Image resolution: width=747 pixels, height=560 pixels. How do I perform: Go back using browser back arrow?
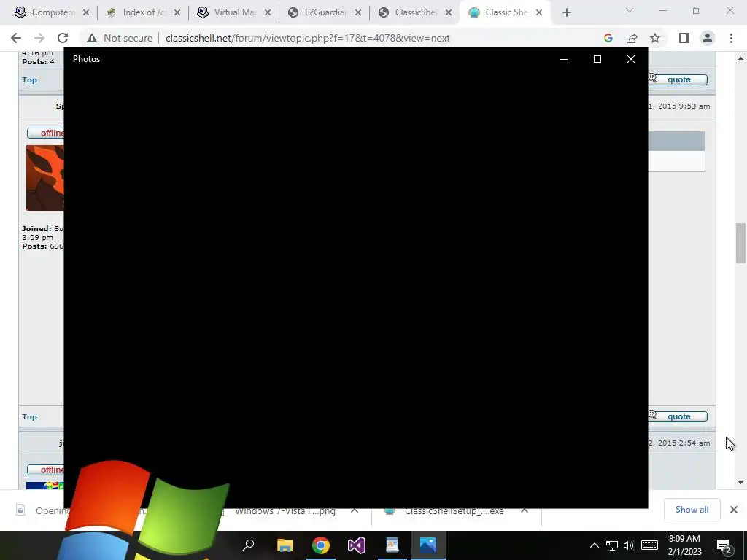click(x=16, y=38)
